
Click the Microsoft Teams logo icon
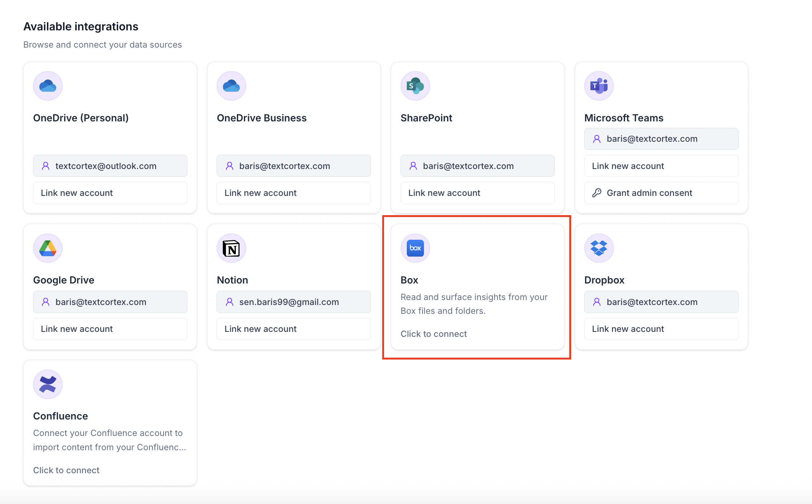[x=599, y=86]
